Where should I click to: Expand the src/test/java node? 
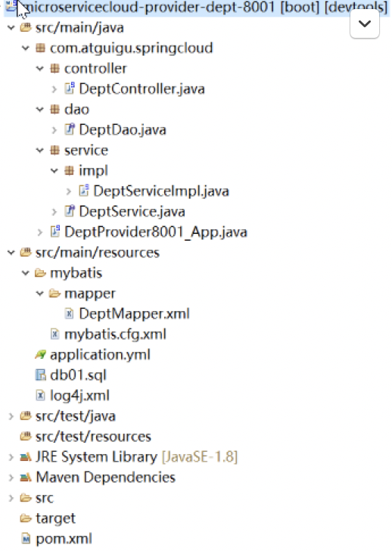click(11, 416)
